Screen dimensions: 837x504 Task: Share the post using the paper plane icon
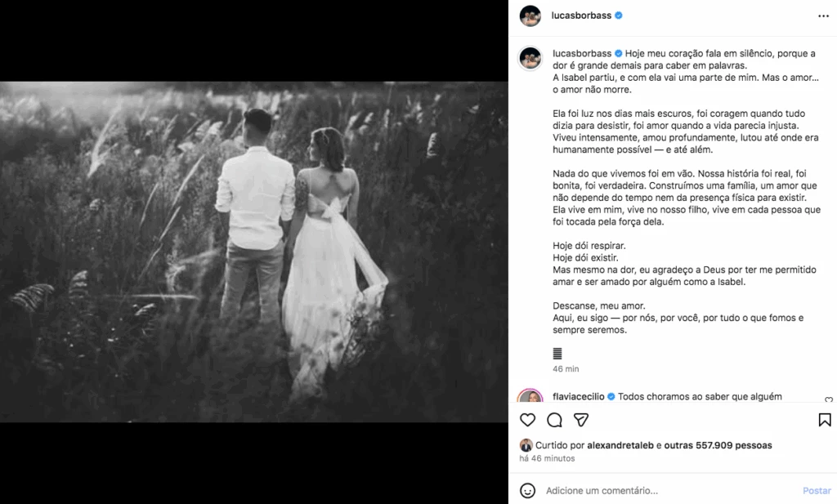pyautogui.click(x=581, y=420)
